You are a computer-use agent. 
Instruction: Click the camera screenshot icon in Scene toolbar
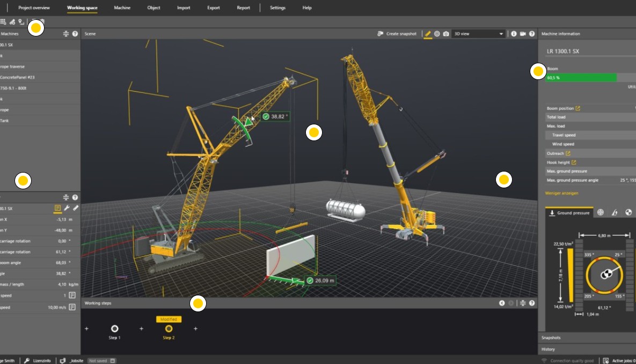pos(446,34)
